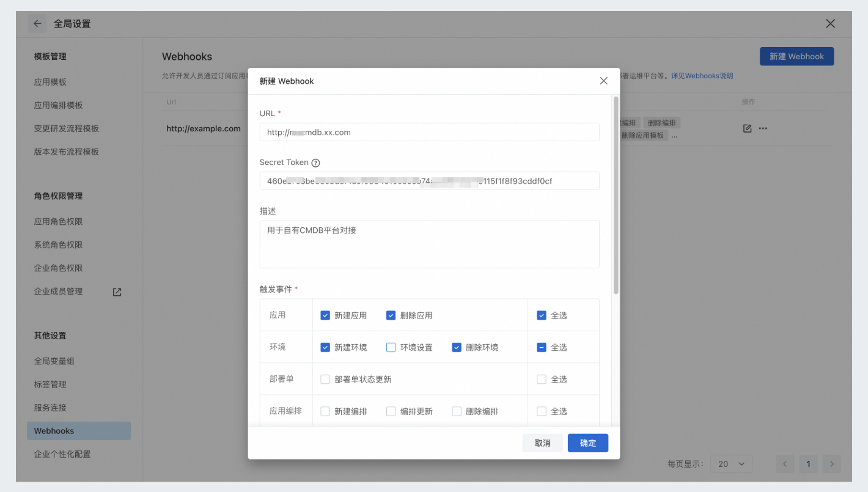Image resolution: width=868 pixels, height=492 pixels.
Task: Open the 每页显示 20 dropdown
Action: click(x=731, y=464)
